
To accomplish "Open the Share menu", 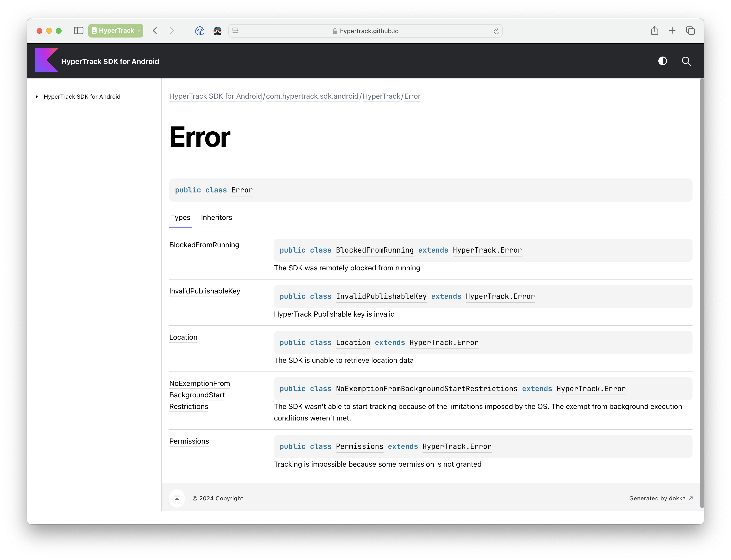I will tap(654, 31).
